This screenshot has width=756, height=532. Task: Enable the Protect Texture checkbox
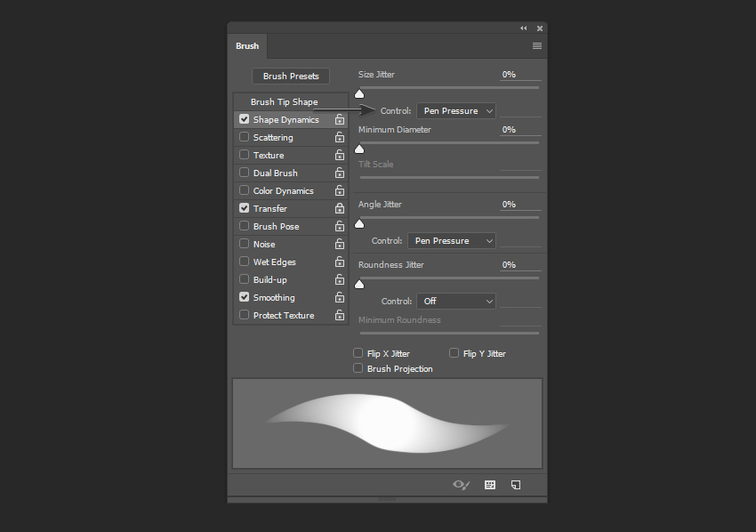[244, 316]
